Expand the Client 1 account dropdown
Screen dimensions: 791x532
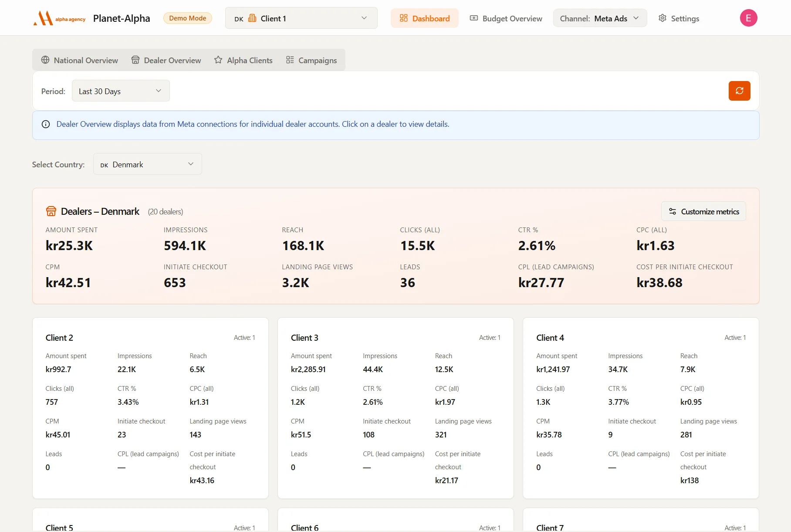[x=301, y=18]
